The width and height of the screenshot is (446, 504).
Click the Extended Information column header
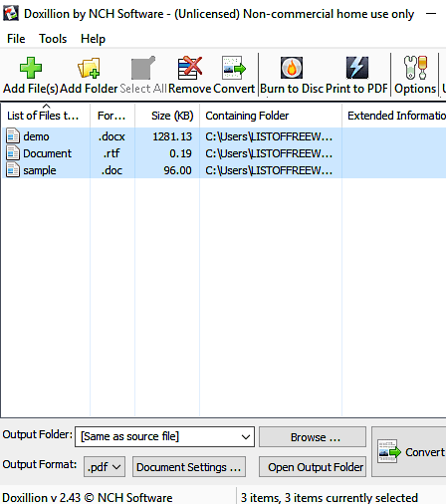[394, 116]
